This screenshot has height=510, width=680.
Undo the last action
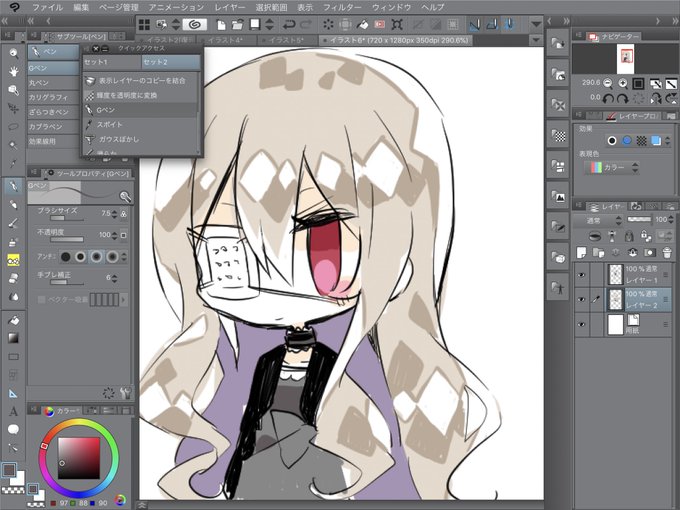289,24
